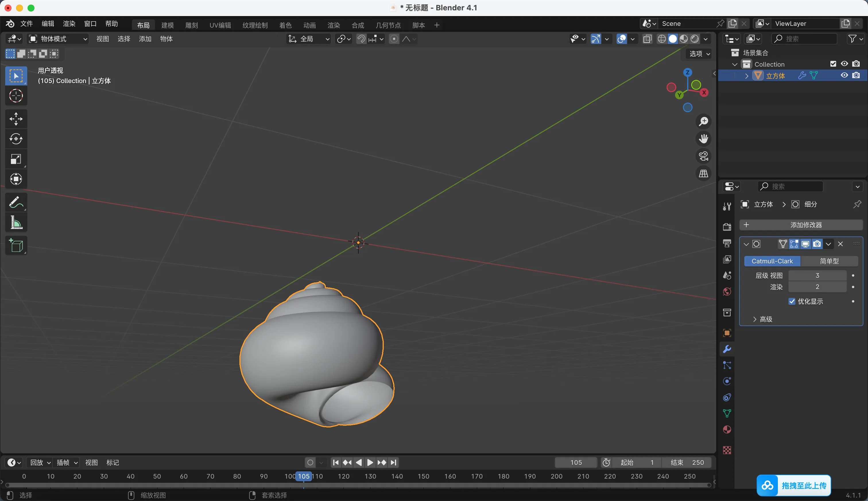Select the Move tool in toolbar
Image resolution: width=868 pixels, height=501 pixels.
pos(16,119)
